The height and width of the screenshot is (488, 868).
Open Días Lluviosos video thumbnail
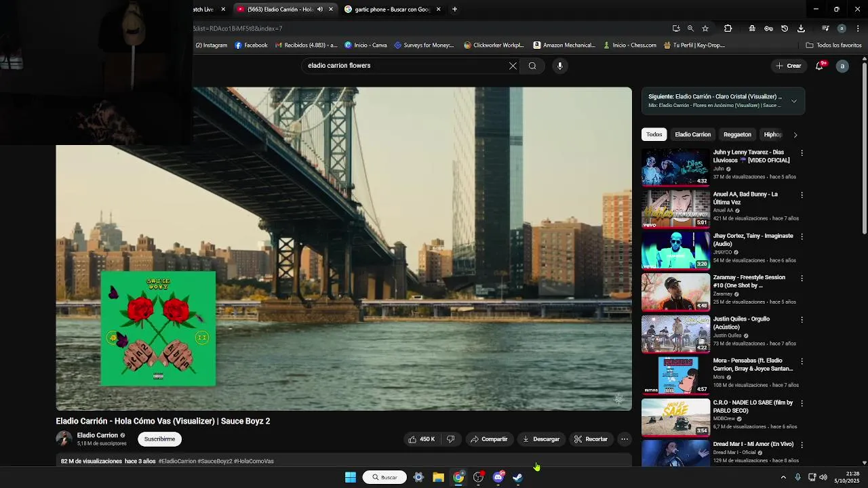click(675, 167)
